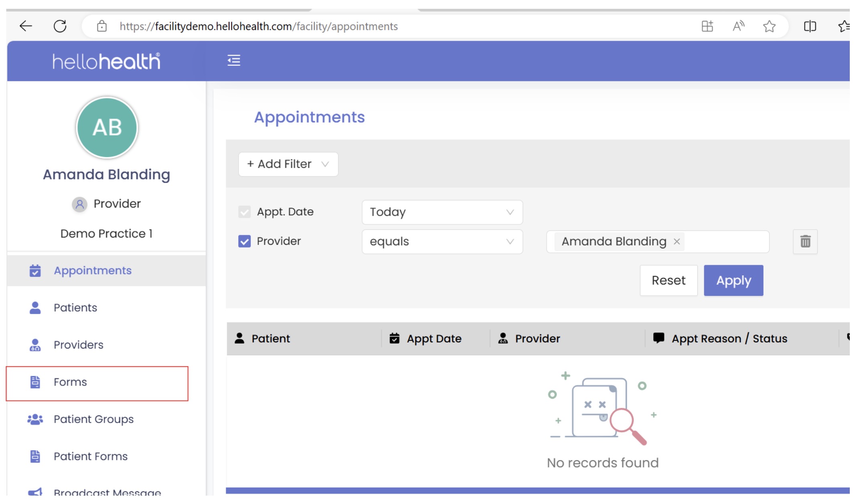Screen dimensions: 855x504
Task: Collapse the sidebar with hamburger icon
Action: tap(234, 60)
